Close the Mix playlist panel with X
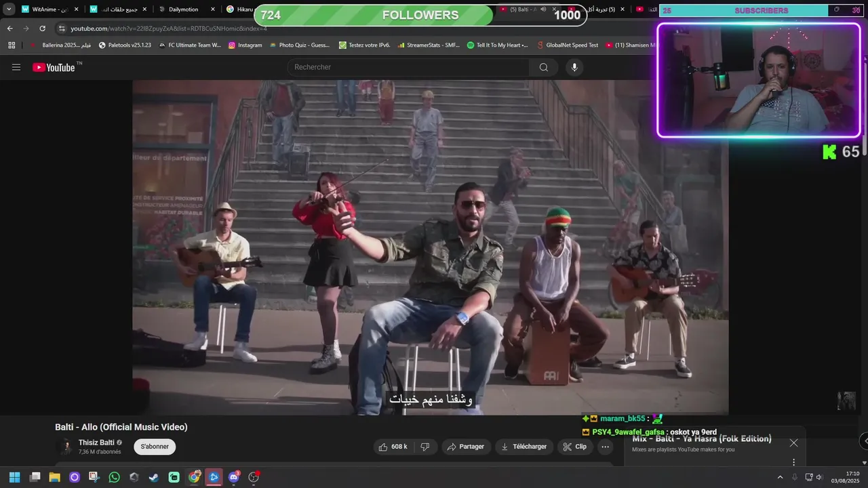The width and height of the screenshot is (868, 488). click(793, 443)
